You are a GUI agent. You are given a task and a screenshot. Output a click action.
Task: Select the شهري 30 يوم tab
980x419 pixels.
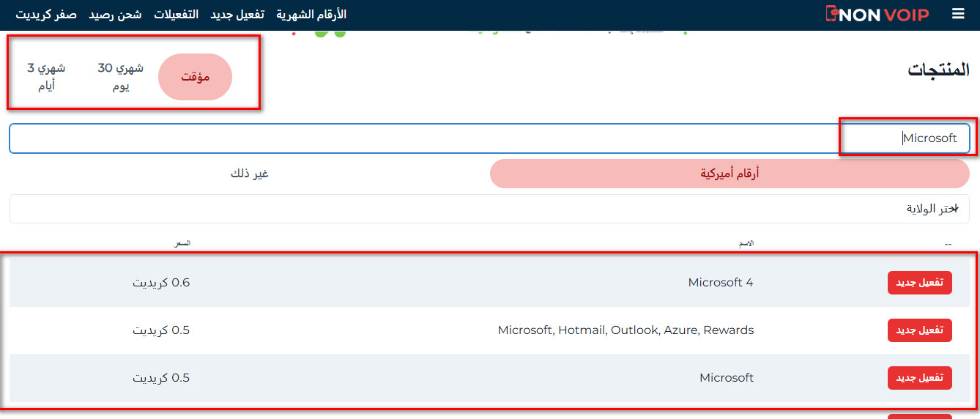[121, 77]
